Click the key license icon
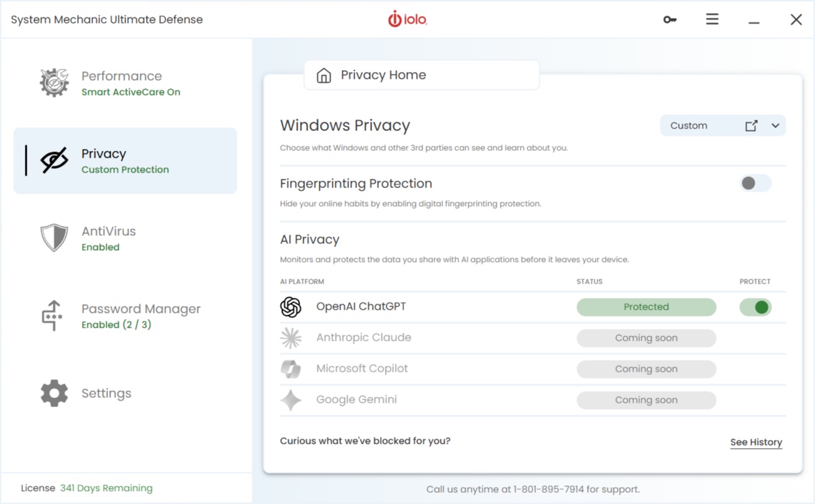The width and height of the screenshot is (815, 504). [670, 20]
